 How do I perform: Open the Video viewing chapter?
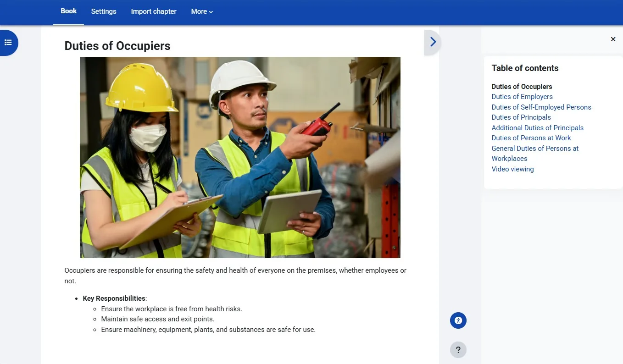click(512, 169)
